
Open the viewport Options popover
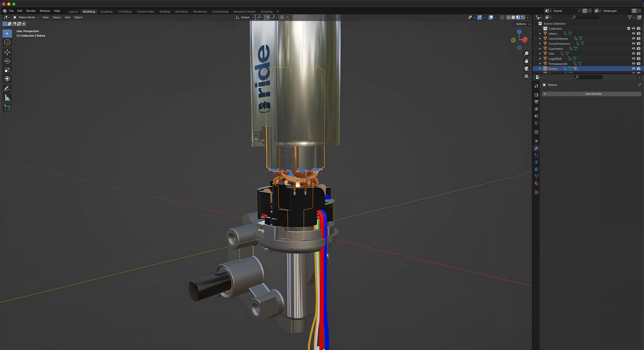(522, 24)
